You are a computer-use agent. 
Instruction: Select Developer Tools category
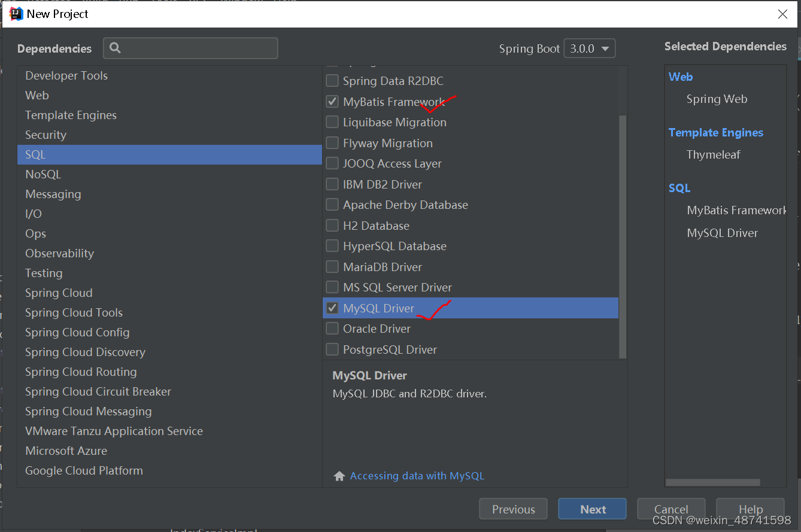[169, 75]
